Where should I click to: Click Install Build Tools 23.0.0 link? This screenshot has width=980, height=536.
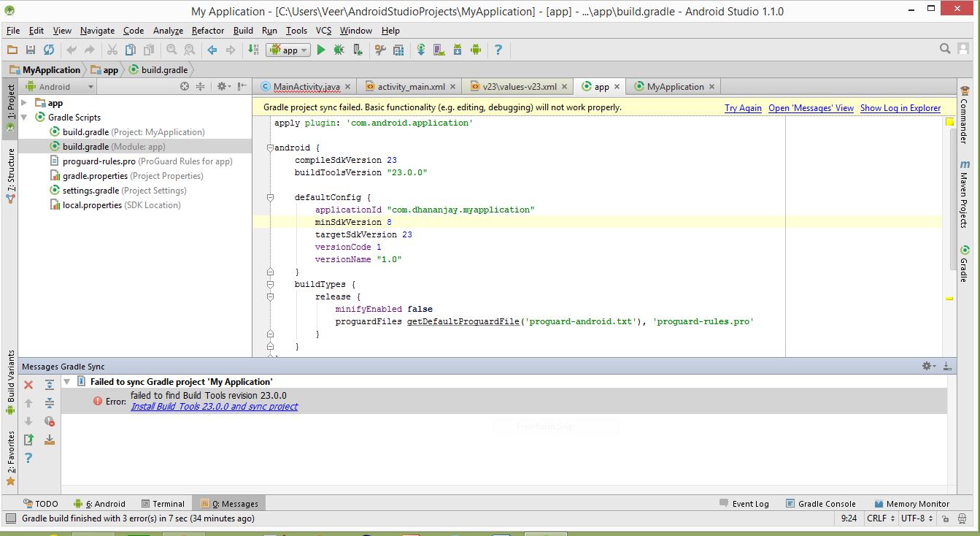point(214,407)
